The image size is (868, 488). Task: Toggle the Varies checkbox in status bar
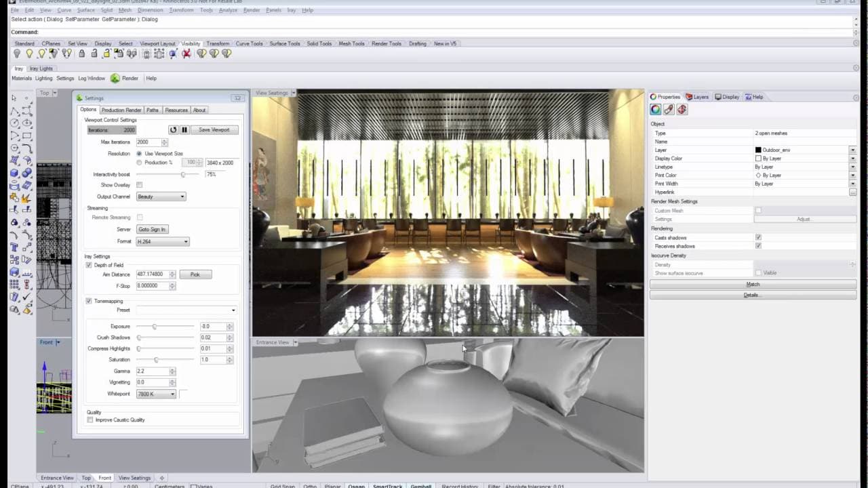tap(194, 486)
